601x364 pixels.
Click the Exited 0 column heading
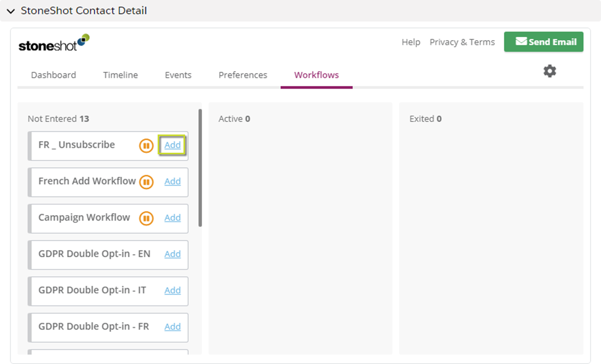point(425,119)
